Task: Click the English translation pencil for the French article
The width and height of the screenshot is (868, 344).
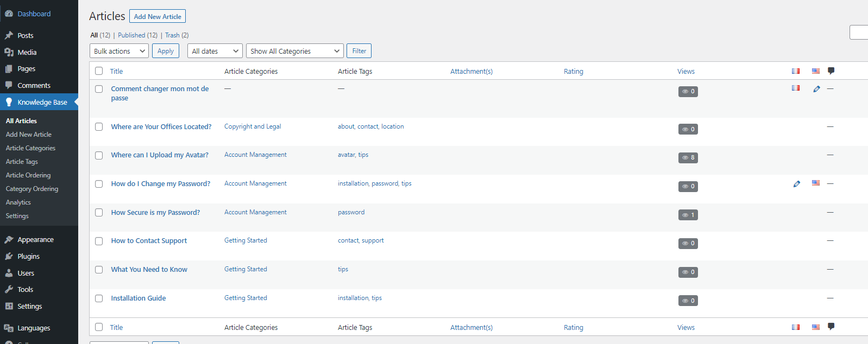Action: point(816,89)
